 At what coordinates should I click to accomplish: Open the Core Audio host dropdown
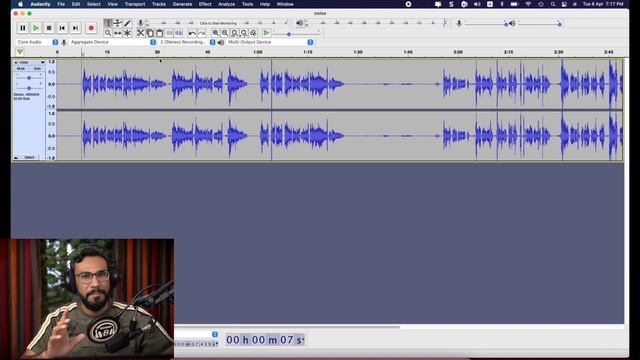pos(38,42)
